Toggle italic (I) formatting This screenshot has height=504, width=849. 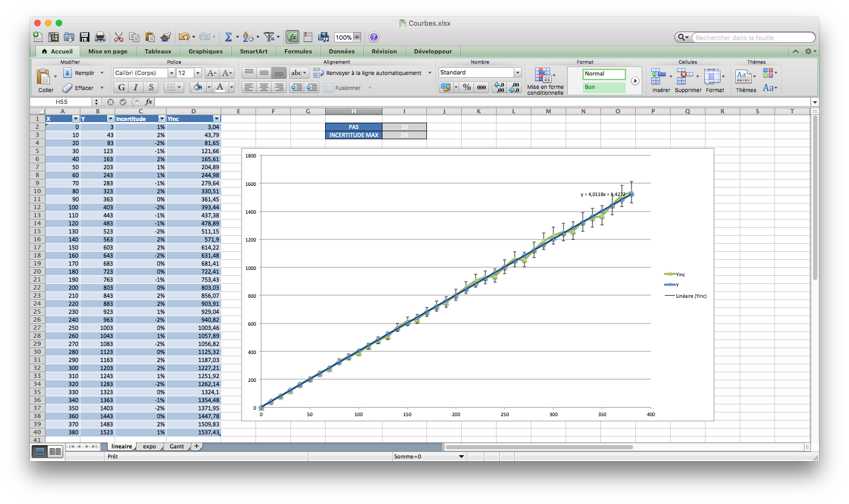coord(136,87)
